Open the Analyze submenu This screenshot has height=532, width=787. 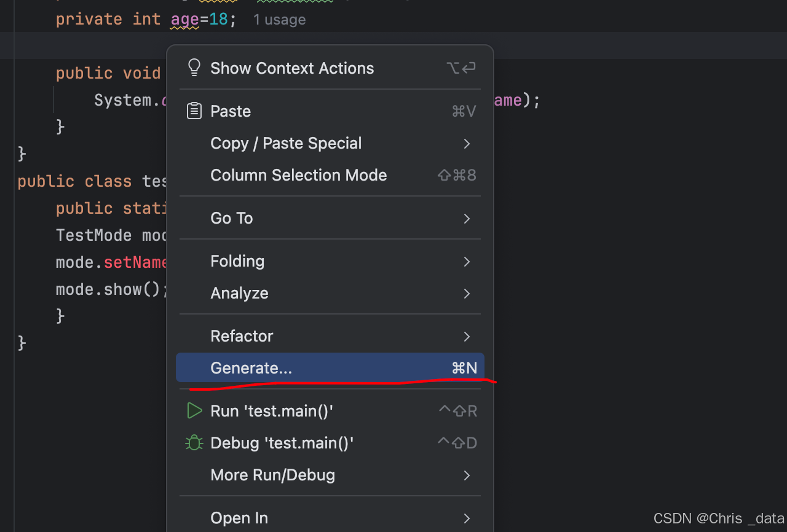(x=239, y=293)
